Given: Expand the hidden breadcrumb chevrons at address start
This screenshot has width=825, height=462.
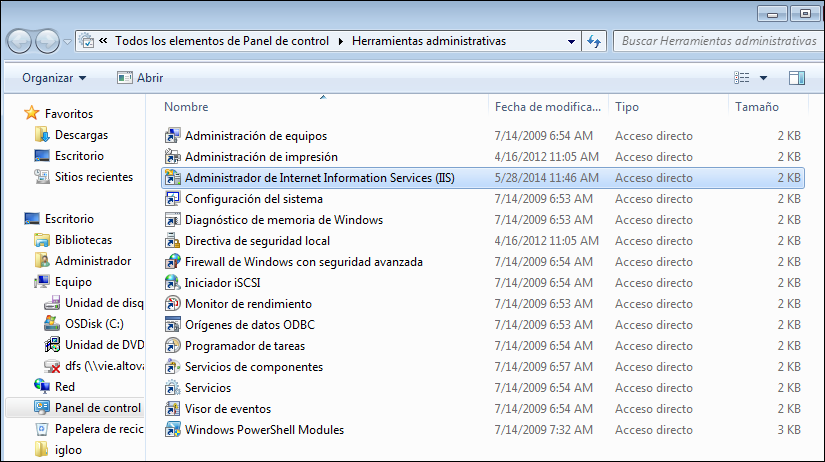Looking at the screenshot, I should 103,41.
